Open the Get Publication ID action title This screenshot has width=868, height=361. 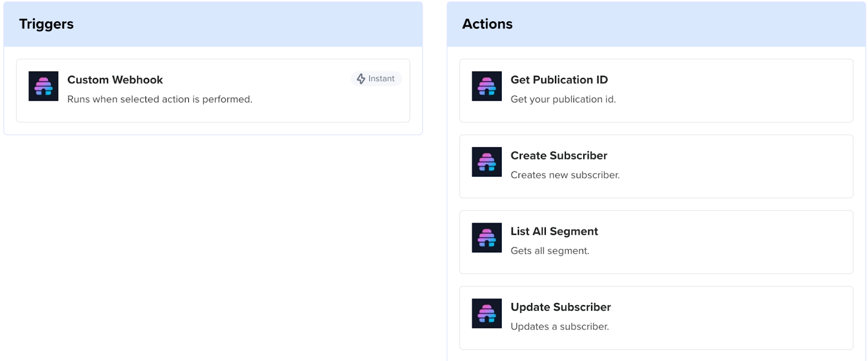pyautogui.click(x=559, y=80)
